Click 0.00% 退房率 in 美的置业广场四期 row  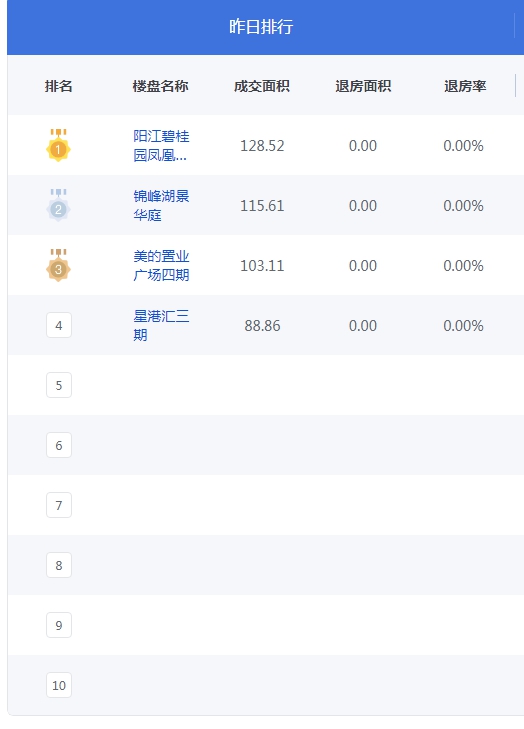click(x=464, y=265)
